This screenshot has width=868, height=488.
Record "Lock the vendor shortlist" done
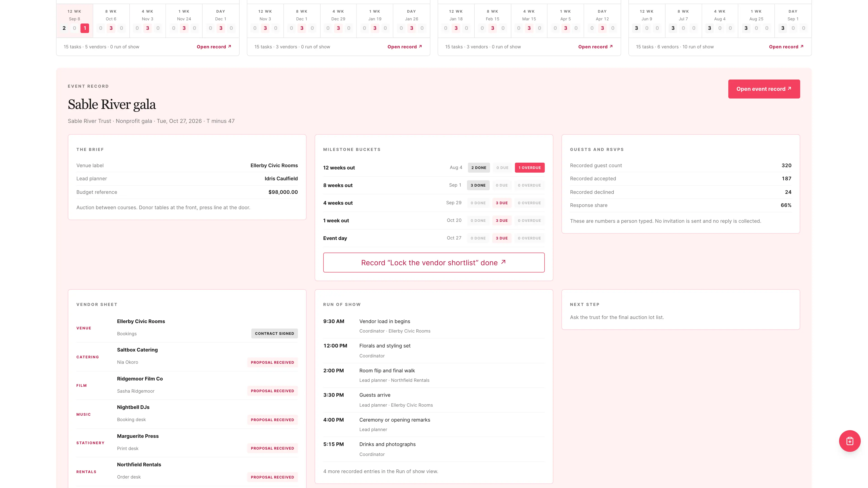tap(434, 262)
